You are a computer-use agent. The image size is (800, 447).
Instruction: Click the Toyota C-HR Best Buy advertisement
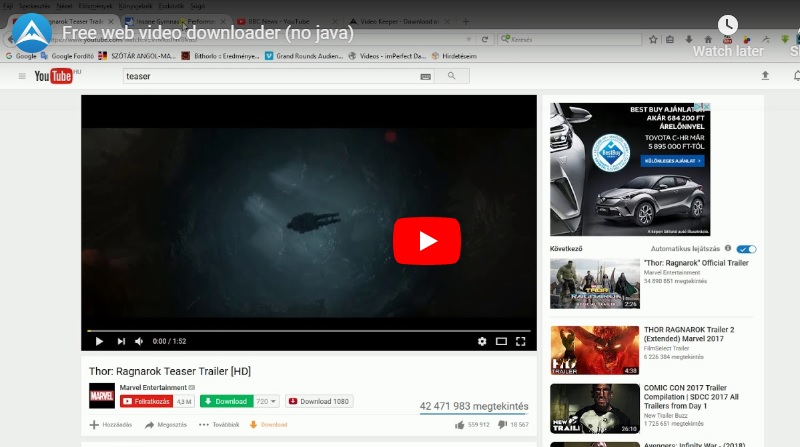point(630,169)
